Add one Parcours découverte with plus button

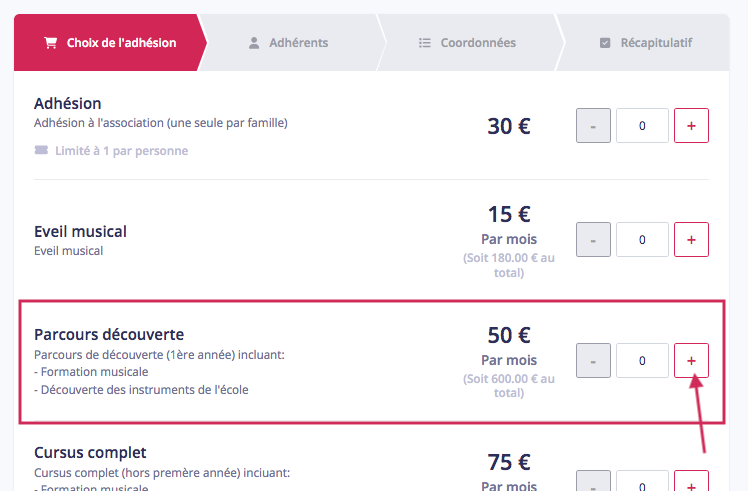tap(691, 360)
